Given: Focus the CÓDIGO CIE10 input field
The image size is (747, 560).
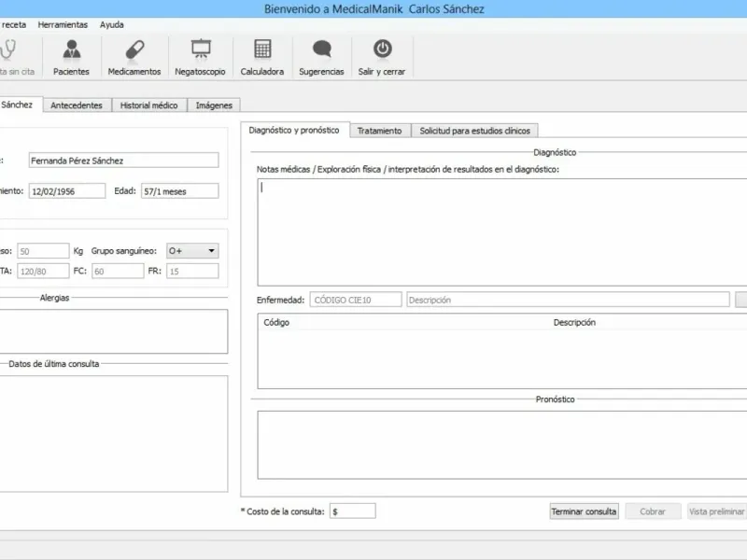Looking at the screenshot, I should coord(356,300).
